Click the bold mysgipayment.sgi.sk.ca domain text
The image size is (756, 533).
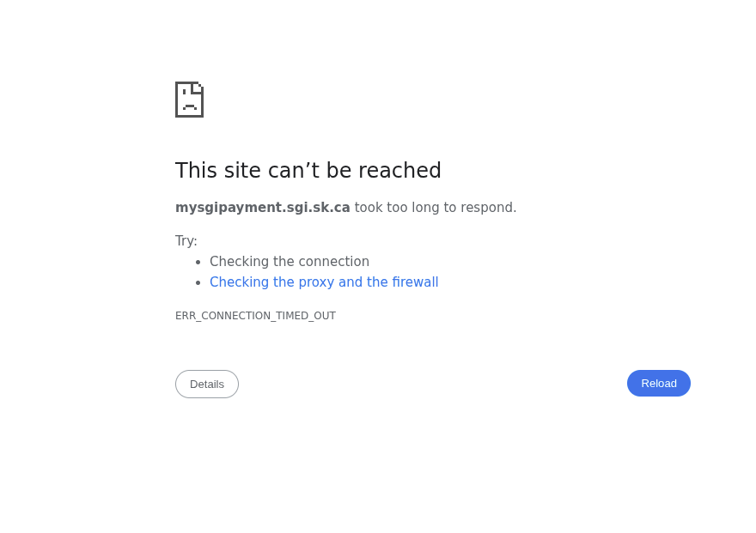point(263,208)
